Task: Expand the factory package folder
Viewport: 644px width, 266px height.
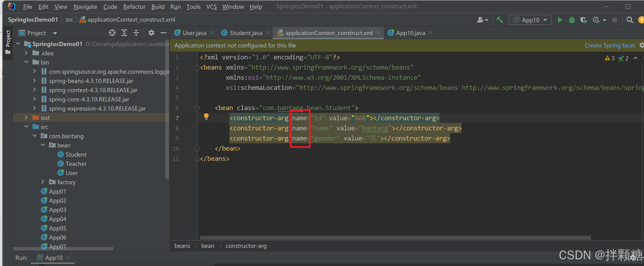Action: point(42,182)
